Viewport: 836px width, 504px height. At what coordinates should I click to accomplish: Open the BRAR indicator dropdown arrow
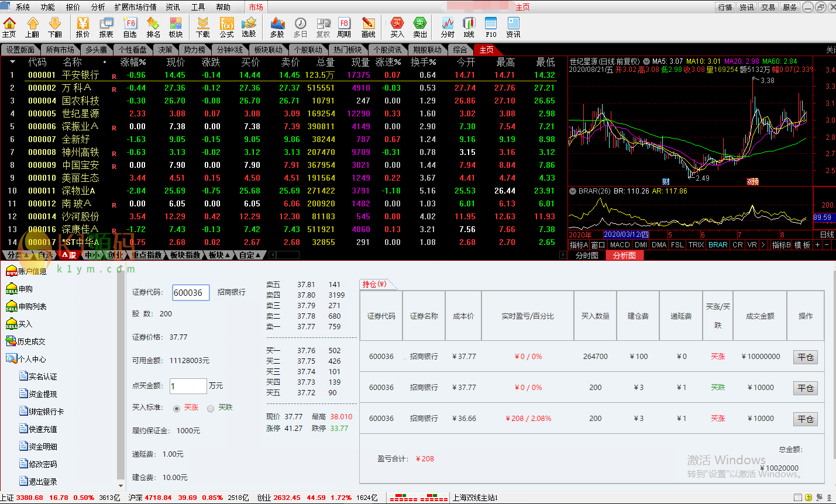point(572,191)
